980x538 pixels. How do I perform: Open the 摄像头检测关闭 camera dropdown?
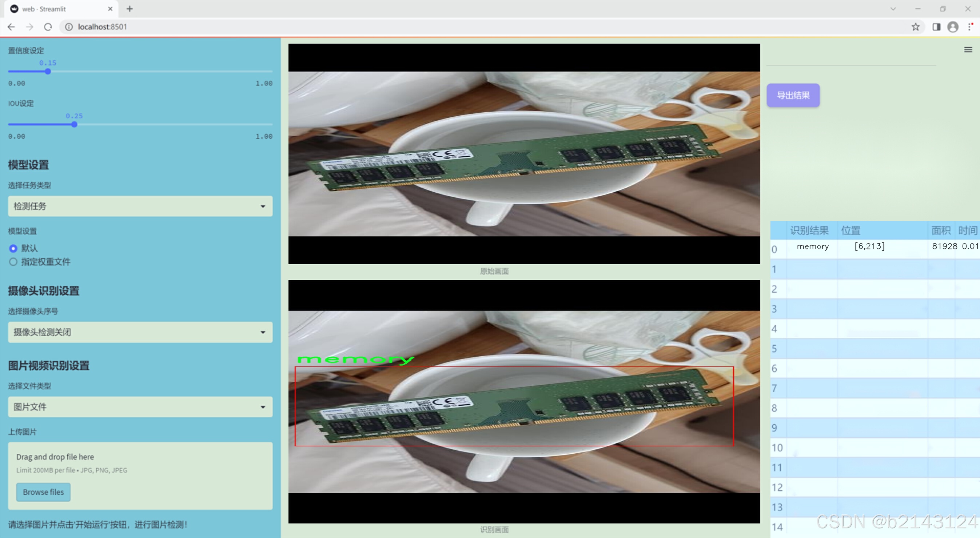point(140,332)
